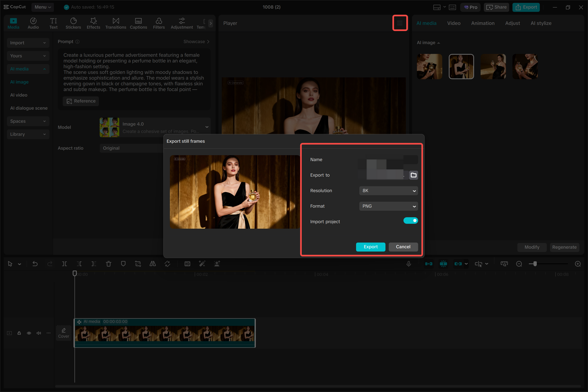Open the Filters panel

point(159,23)
